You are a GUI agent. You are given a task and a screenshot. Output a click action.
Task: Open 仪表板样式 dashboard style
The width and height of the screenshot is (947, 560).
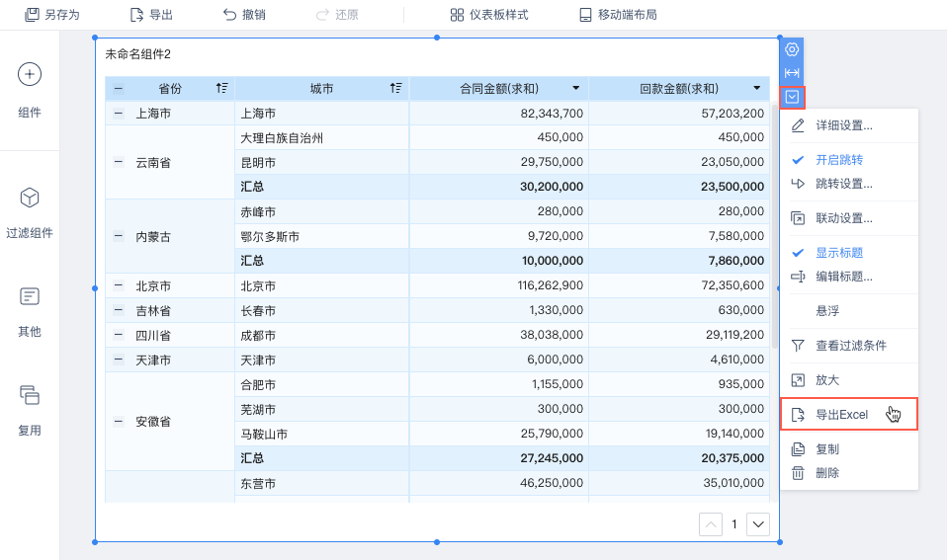click(x=489, y=15)
